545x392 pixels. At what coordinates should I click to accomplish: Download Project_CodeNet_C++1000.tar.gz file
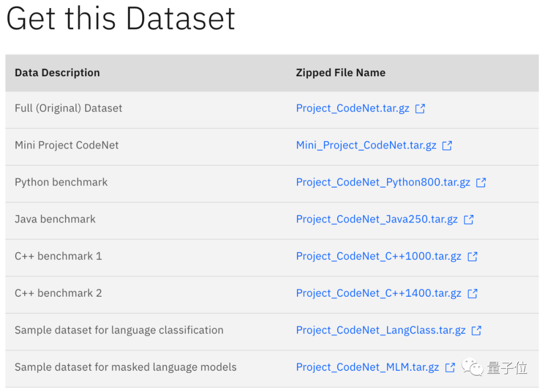click(x=378, y=256)
